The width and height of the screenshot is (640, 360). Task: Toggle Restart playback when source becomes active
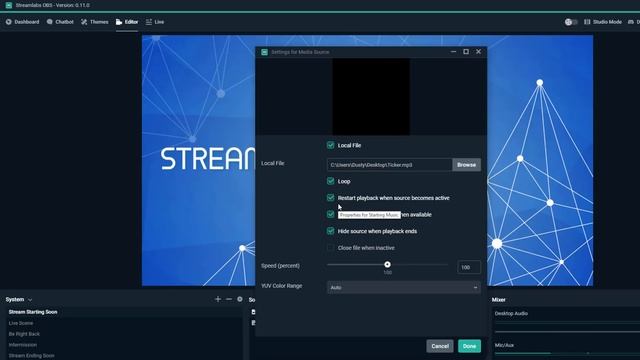pyautogui.click(x=331, y=198)
